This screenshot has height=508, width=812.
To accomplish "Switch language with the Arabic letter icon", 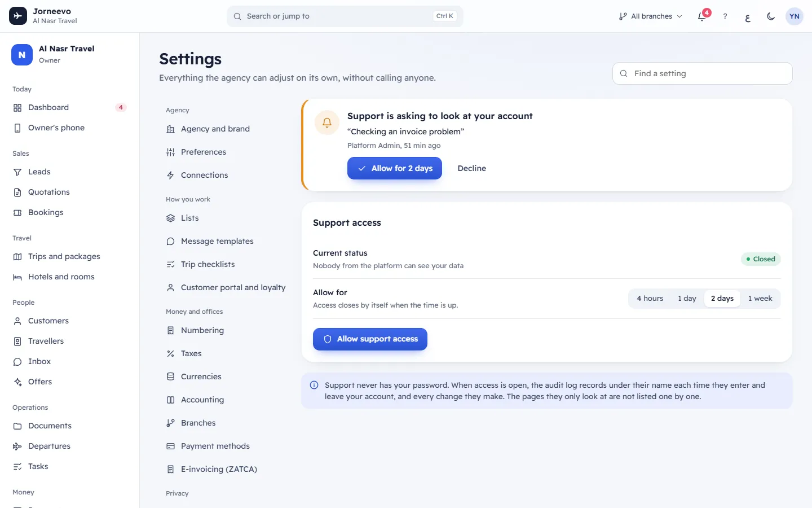I will point(748,16).
